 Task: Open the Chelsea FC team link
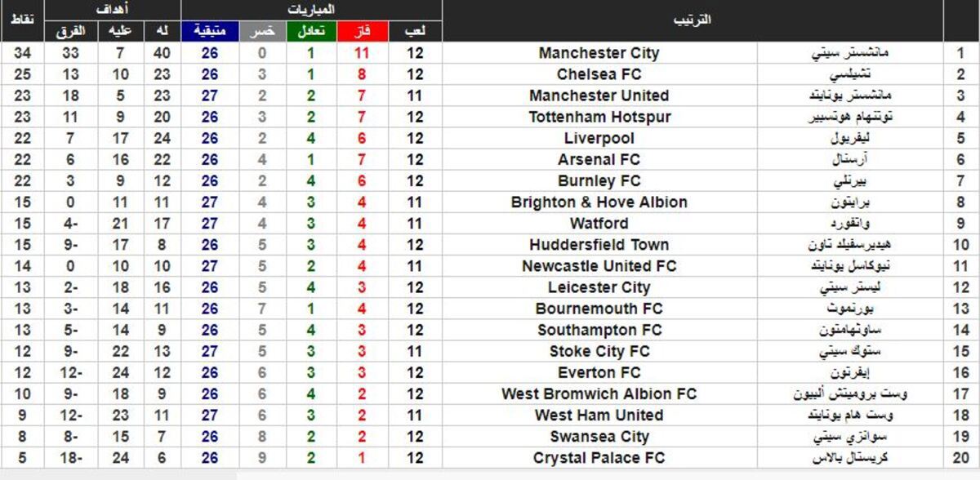[x=599, y=74]
